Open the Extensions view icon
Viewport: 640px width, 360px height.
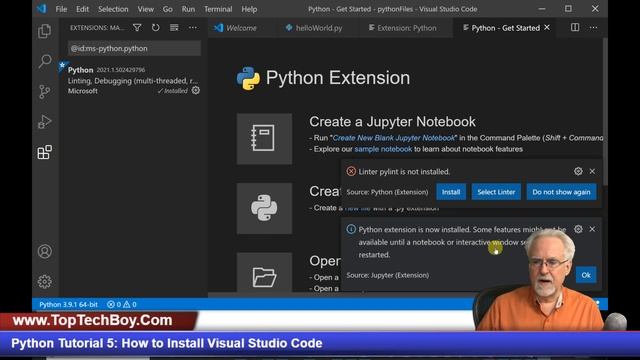pyautogui.click(x=44, y=152)
